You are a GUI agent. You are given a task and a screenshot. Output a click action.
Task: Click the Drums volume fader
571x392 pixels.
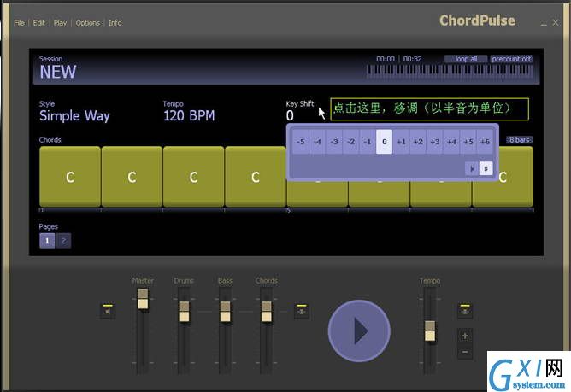tap(184, 312)
